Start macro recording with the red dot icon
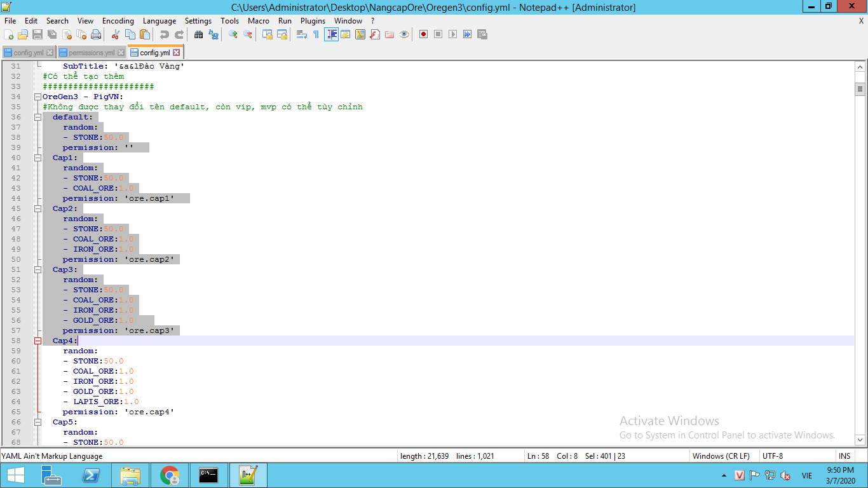The image size is (868, 488). click(x=423, y=34)
